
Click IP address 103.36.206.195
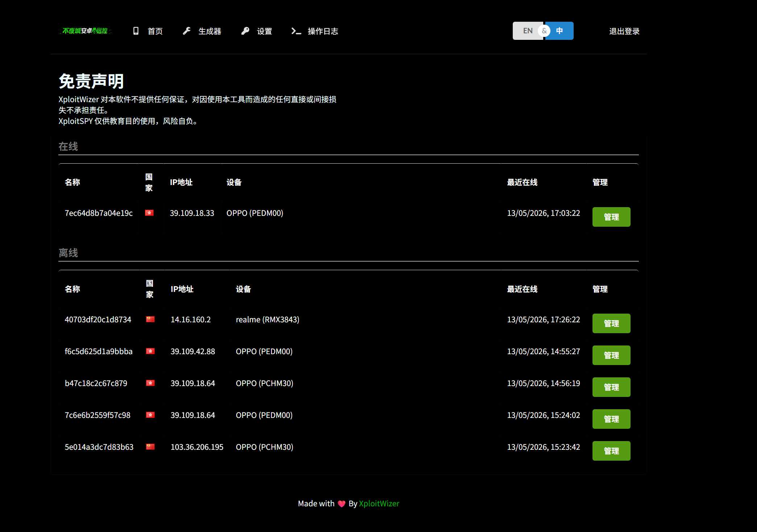[197, 447]
